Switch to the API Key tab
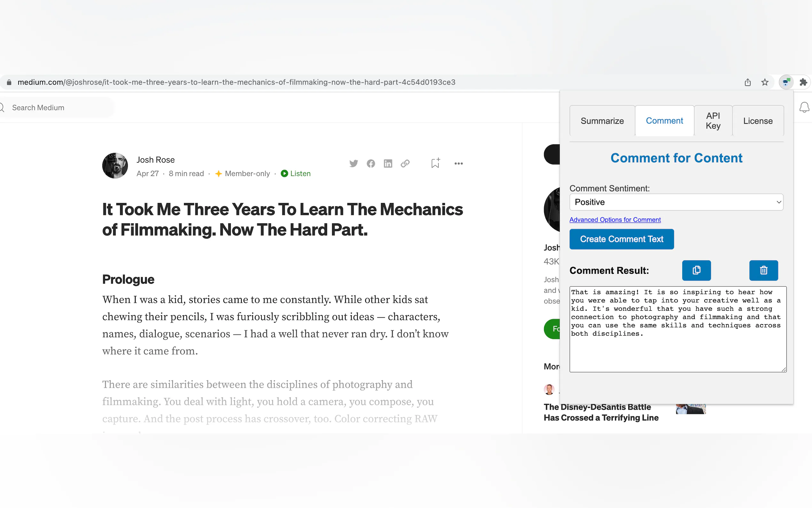This screenshot has width=812, height=508. (713, 121)
